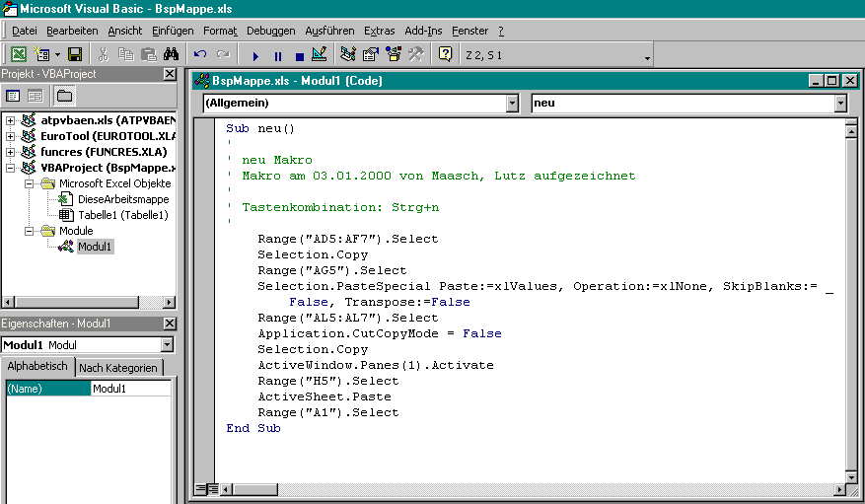Toggle Procedure View button at bottom-left
Image resolution: width=865 pixels, height=504 pixels.
click(x=200, y=489)
